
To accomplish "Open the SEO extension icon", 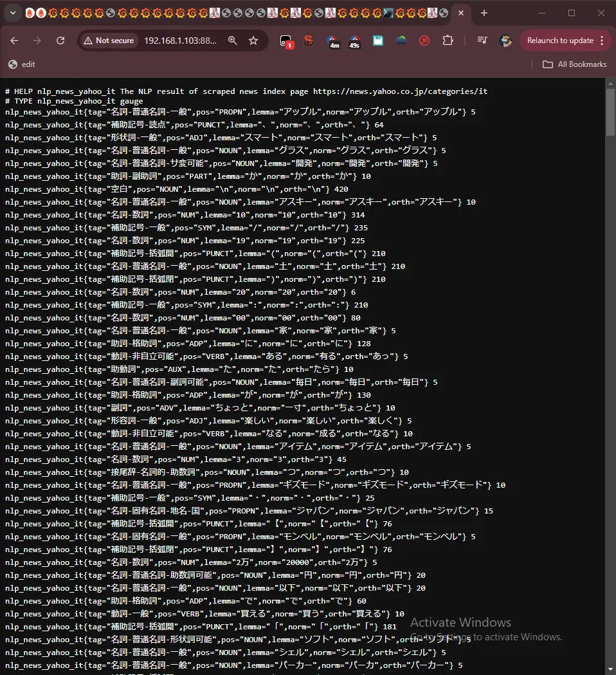I will pyautogui.click(x=309, y=41).
